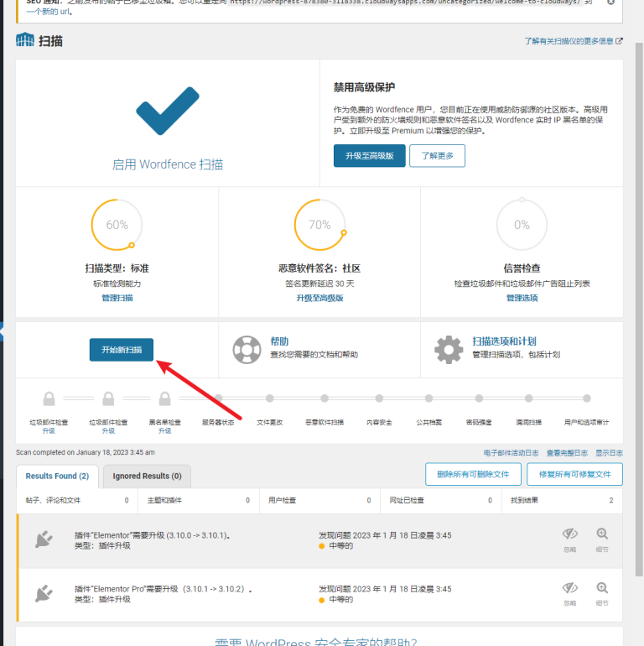The image size is (644, 646).
Task: Click 升级 link under 黑名单检查
Action: tap(164, 431)
